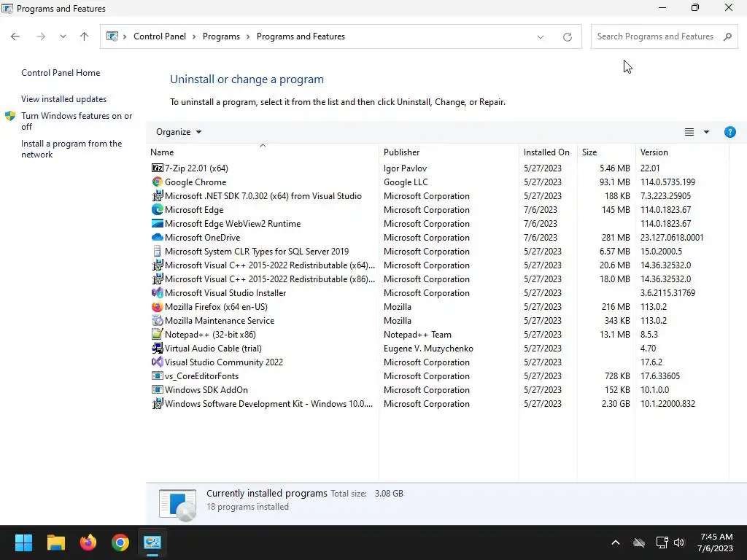
Task: Click the Programs and Features breadcrumb
Action: pos(301,36)
